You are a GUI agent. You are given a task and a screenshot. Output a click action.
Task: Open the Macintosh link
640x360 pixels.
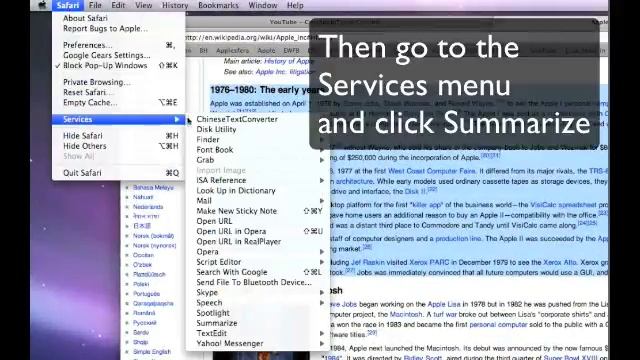406,314
